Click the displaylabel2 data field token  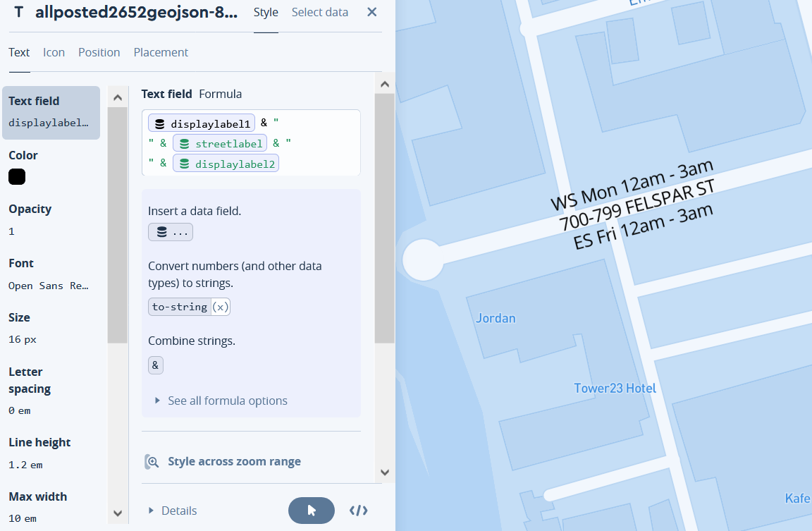226,164
